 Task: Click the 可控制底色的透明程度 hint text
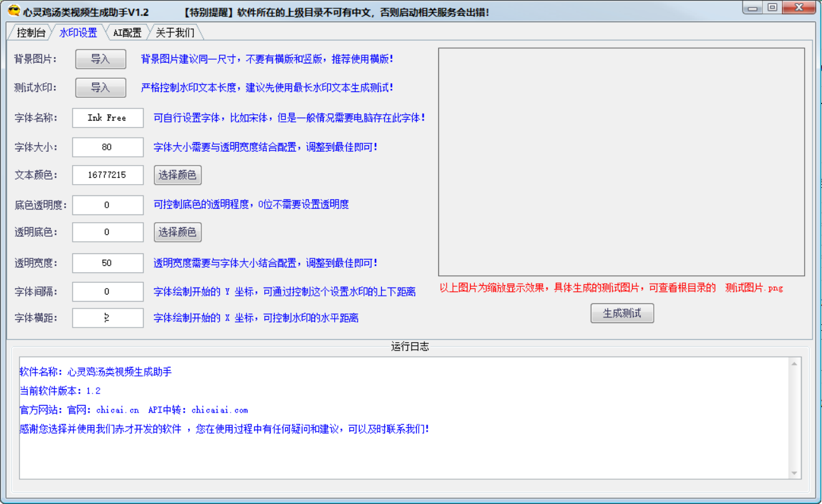coord(252,205)
